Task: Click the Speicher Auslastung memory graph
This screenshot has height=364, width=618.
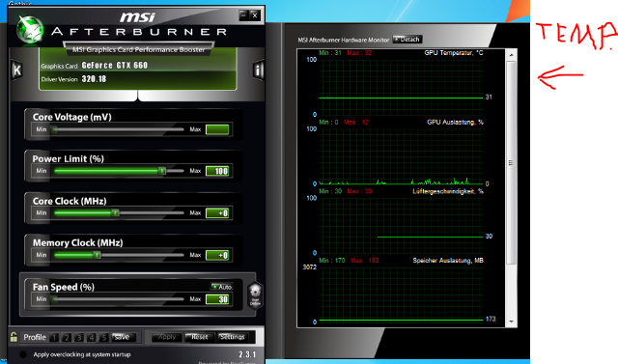Action: (x=402, y=294)
